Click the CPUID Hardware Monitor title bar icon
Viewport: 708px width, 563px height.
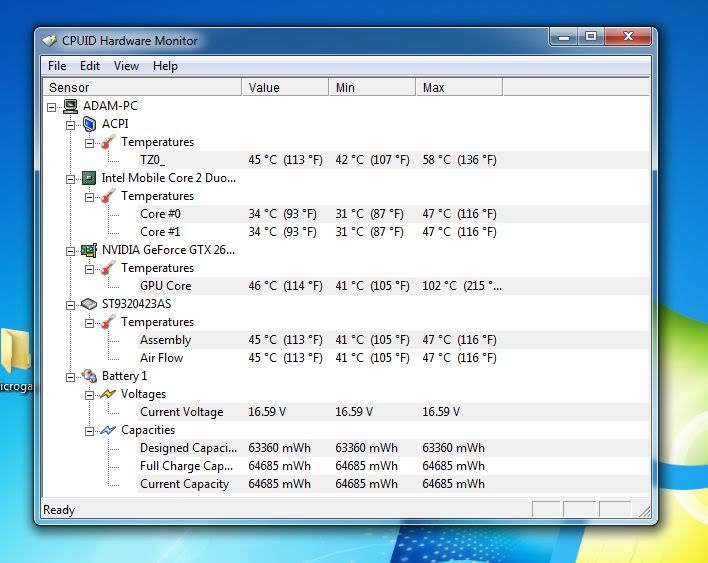tap(50, 41)
